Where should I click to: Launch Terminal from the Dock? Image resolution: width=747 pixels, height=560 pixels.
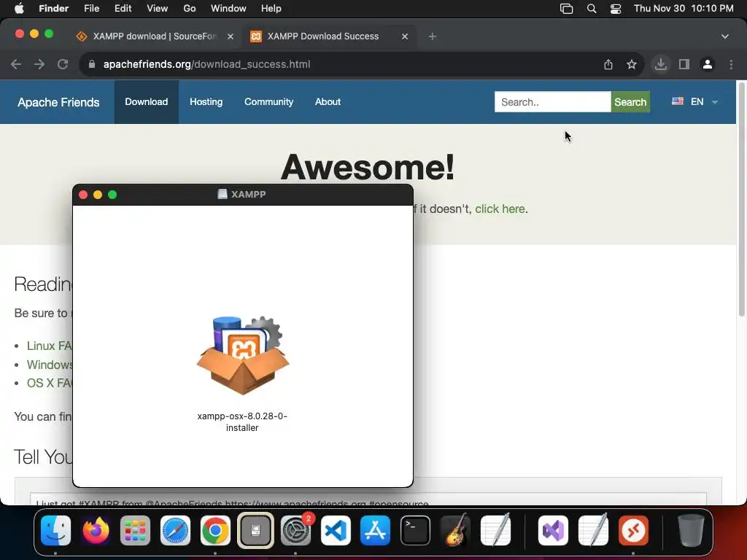tap(415, 531)
